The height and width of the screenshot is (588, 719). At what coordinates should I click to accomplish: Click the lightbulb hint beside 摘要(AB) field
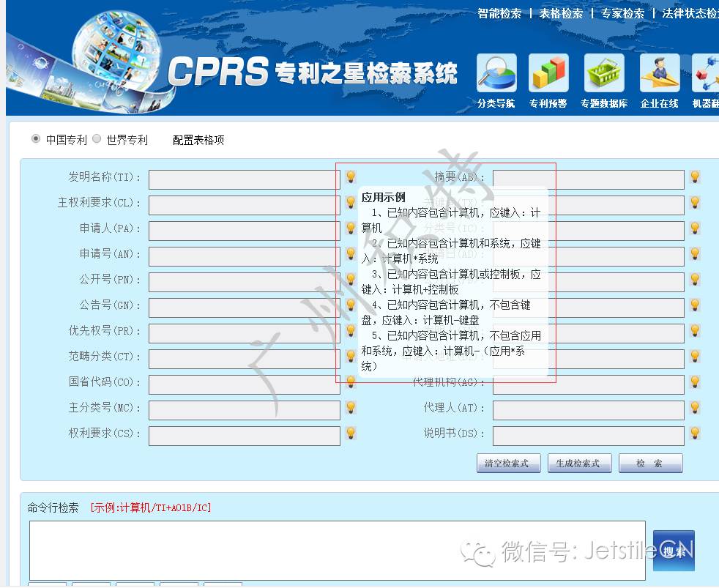click(x=695, y=176)
